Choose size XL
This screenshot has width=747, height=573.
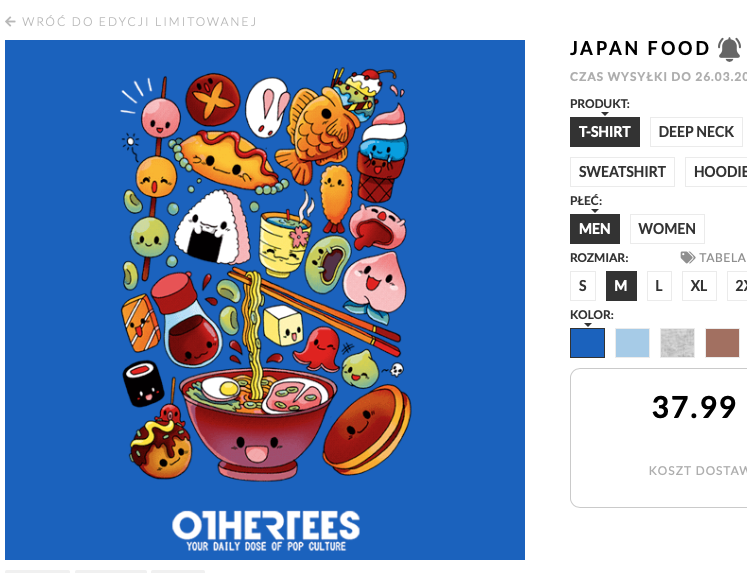[699, 286]
